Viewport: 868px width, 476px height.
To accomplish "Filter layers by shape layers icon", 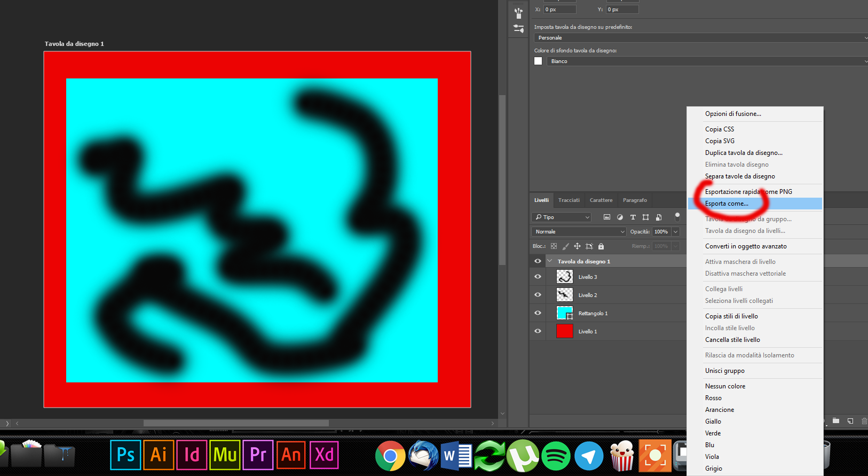I will (646, 217).
